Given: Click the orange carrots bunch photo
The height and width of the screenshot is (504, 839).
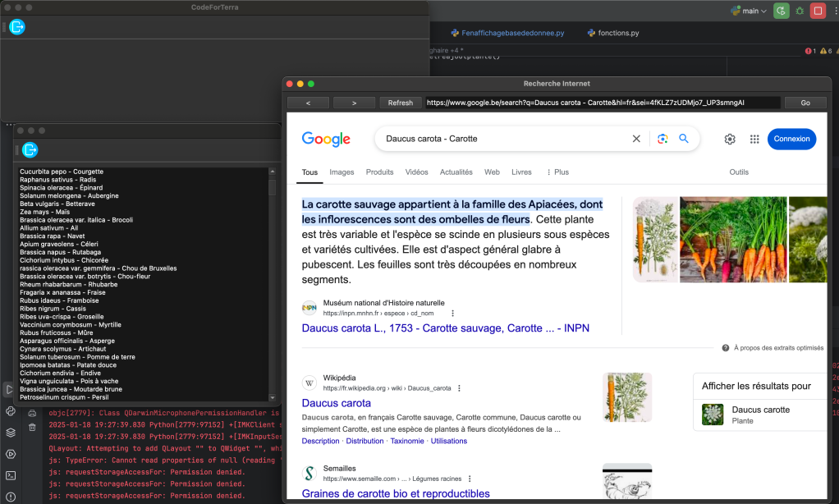Looking at the screenshot, I should coord(733,239).
